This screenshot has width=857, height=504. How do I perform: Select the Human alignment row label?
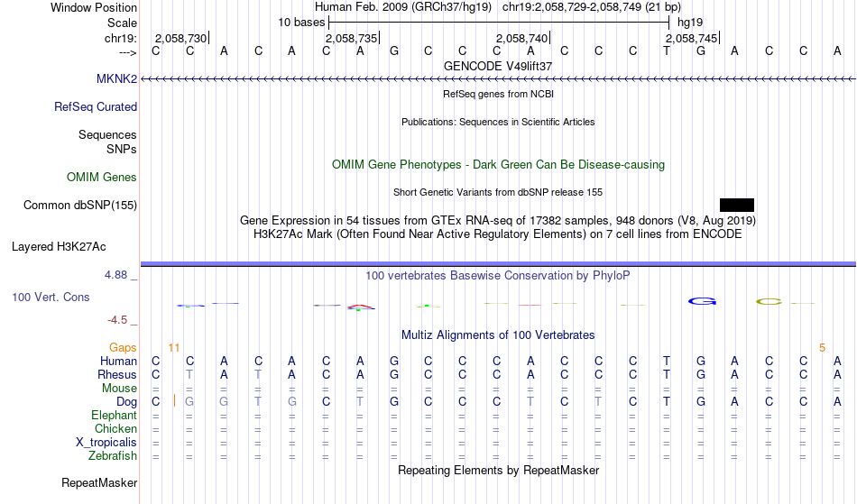pos(118,362)
